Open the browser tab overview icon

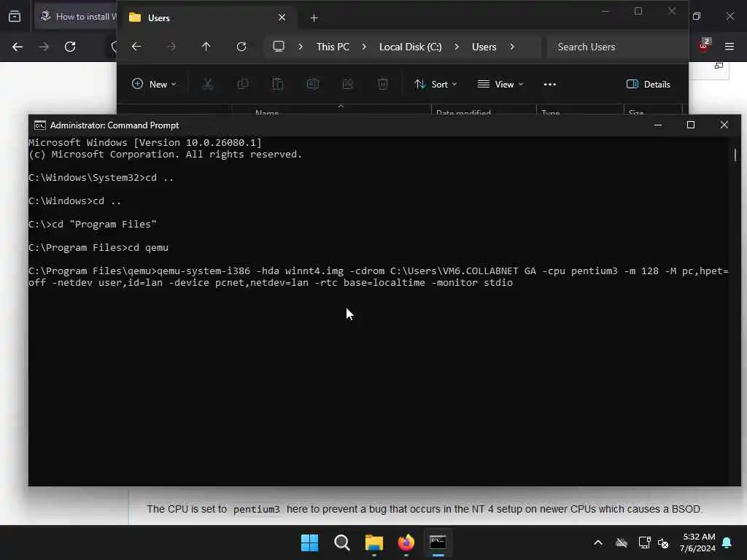click(x=15, y=17)
